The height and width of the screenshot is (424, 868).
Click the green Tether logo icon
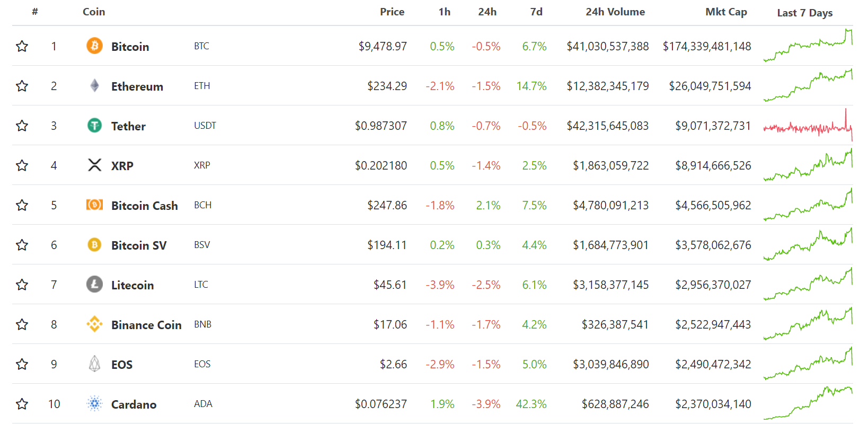94,125
